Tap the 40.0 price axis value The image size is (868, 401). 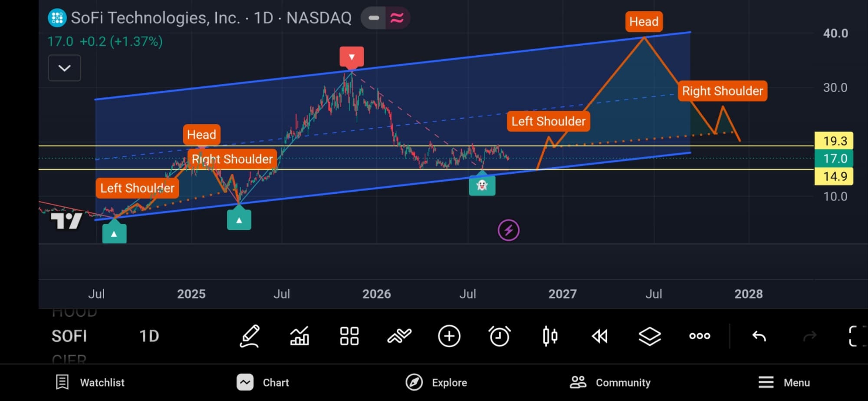click(835, 33)
